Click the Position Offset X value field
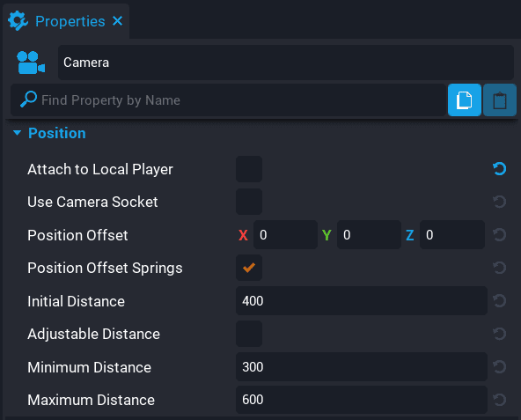Screen dimensions: 521x420 (x=285, y=235)
